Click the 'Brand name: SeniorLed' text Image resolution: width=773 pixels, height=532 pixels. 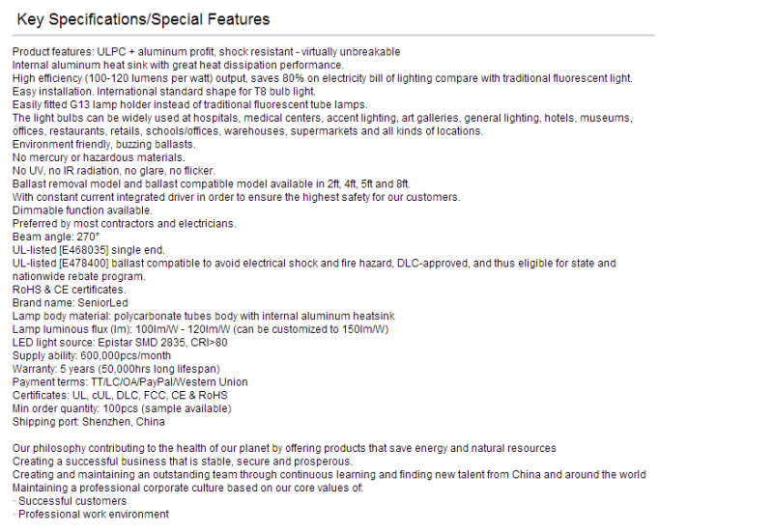(x=70, y=303)
